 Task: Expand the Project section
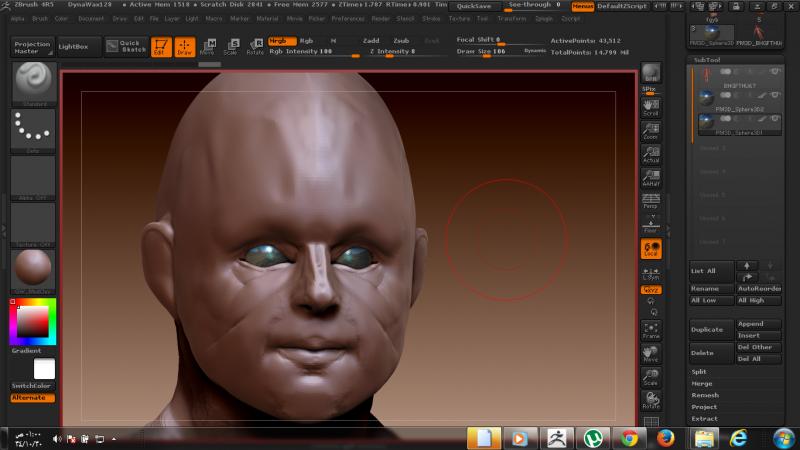pyautogui.click(x=704, y=407)
